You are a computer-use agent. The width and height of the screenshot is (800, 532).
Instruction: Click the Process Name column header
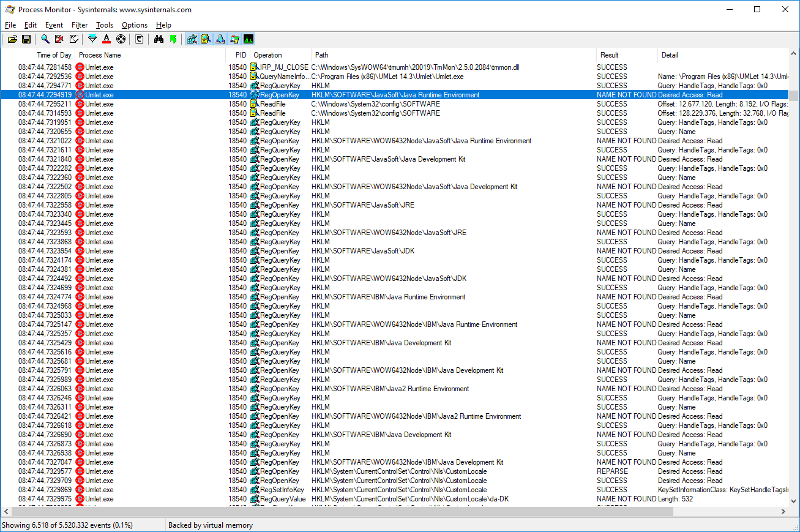(151, 55)
